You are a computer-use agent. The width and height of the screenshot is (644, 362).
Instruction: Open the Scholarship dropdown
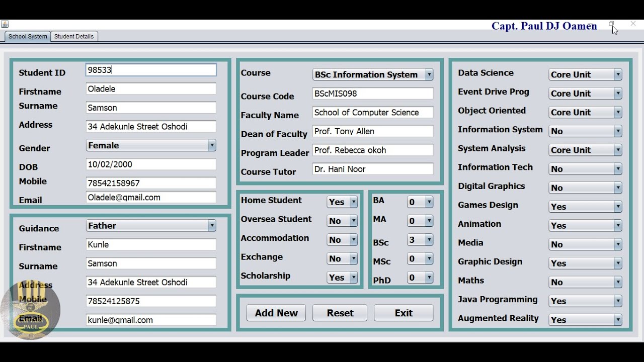point(342,278)
